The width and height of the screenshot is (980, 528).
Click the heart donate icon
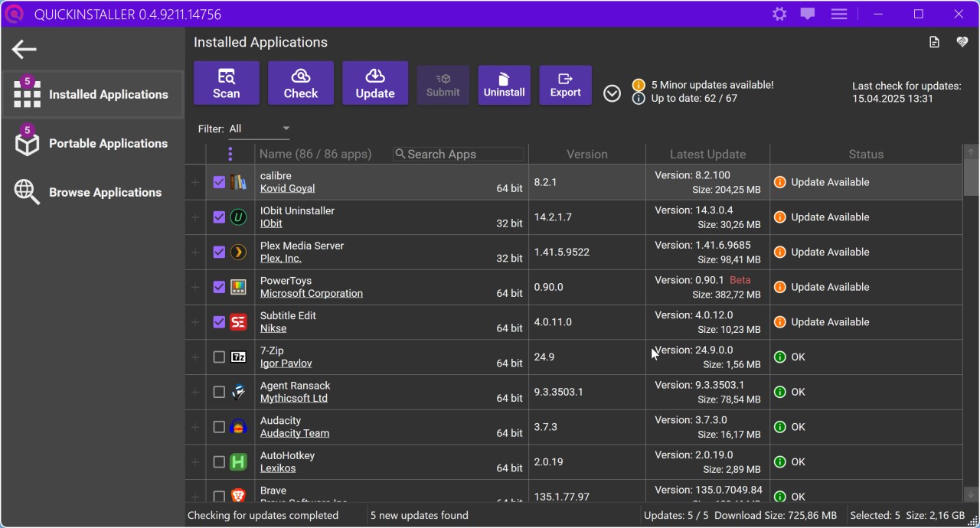962,42
